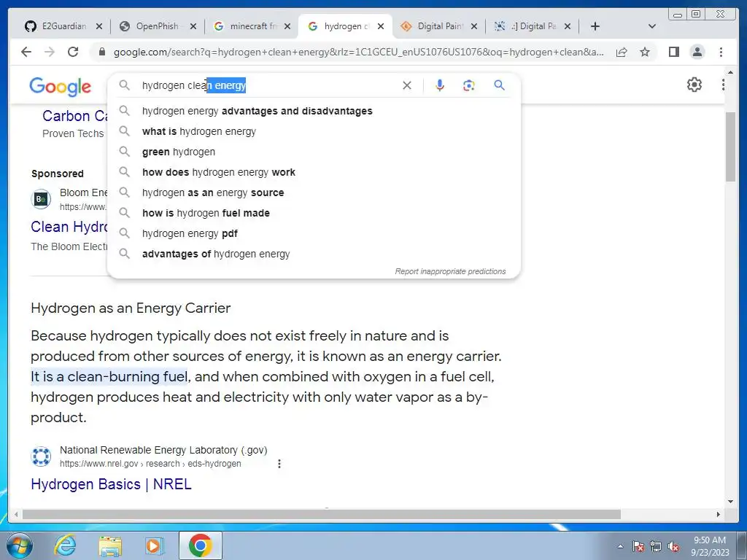Select suggestion 'what is hydrogen energy'
The width and height of the screenshot is (747, 560).
[x=314, y=131]
